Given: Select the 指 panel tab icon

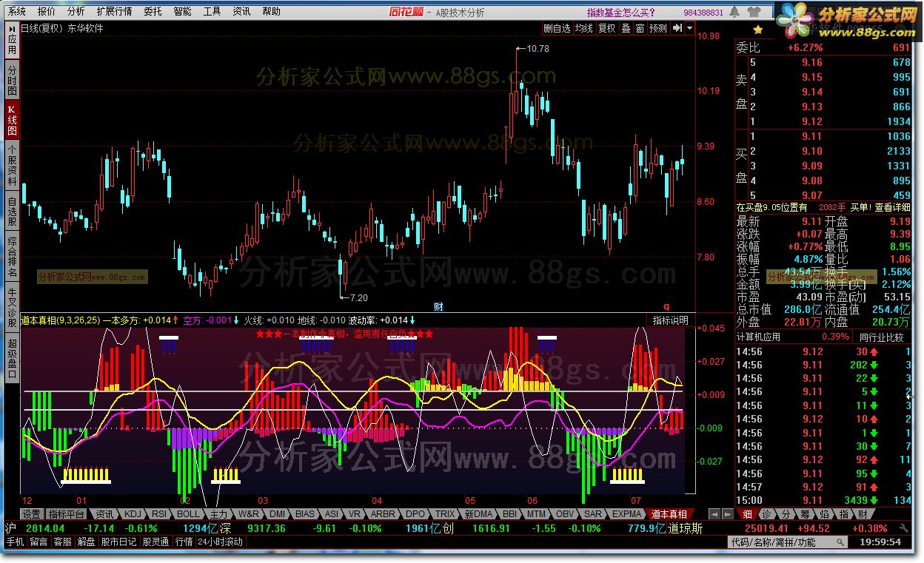Looking at the screenshot, I should [843, 514].
